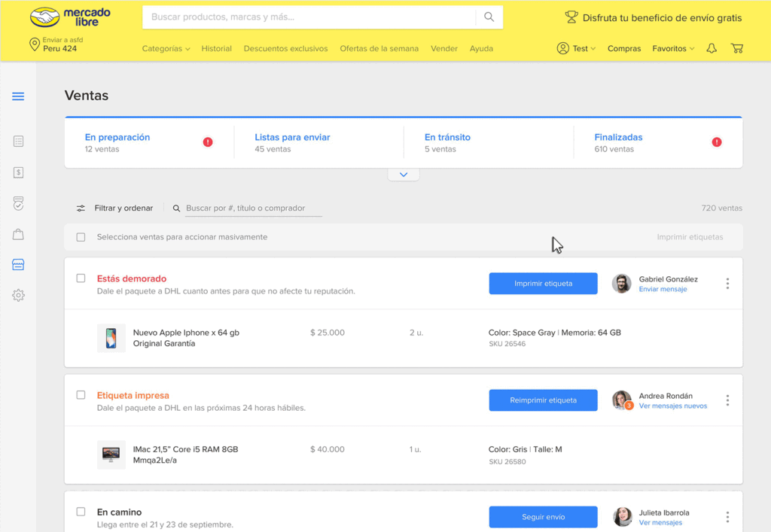771x532 pixels.
Task: Open the shopping bag sidebar icon
Action: 18,234
